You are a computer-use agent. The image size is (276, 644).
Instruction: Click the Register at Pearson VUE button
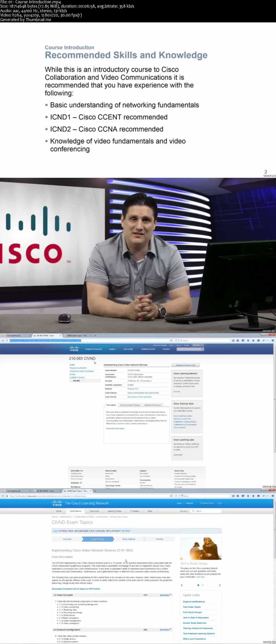click(x=185, y=365)
